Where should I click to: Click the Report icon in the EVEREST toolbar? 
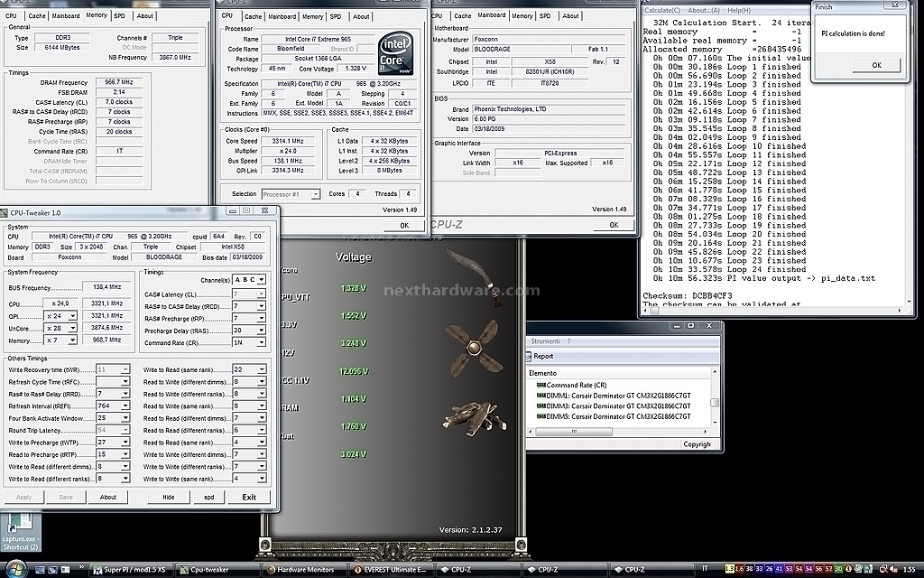[x=529, y=356]
